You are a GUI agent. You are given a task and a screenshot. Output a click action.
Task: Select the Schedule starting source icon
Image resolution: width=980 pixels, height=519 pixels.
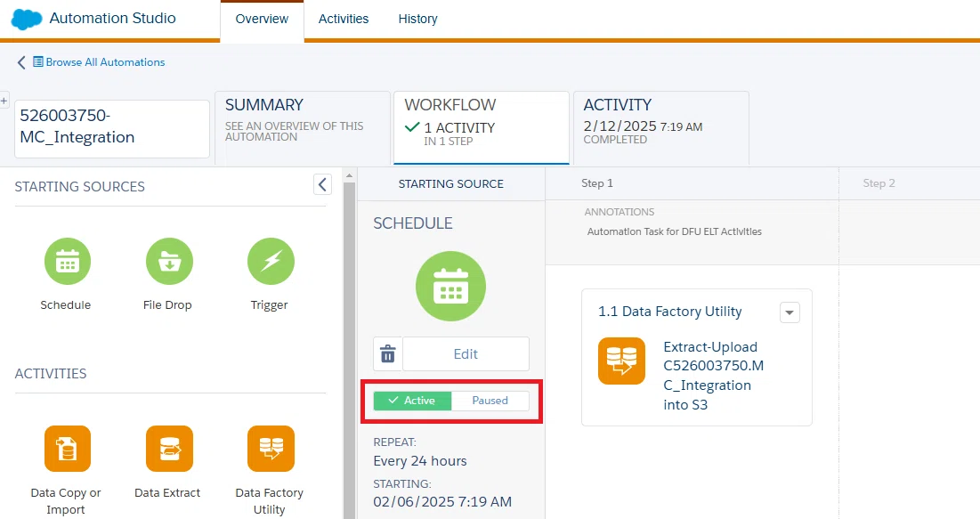tap(68, 262)
